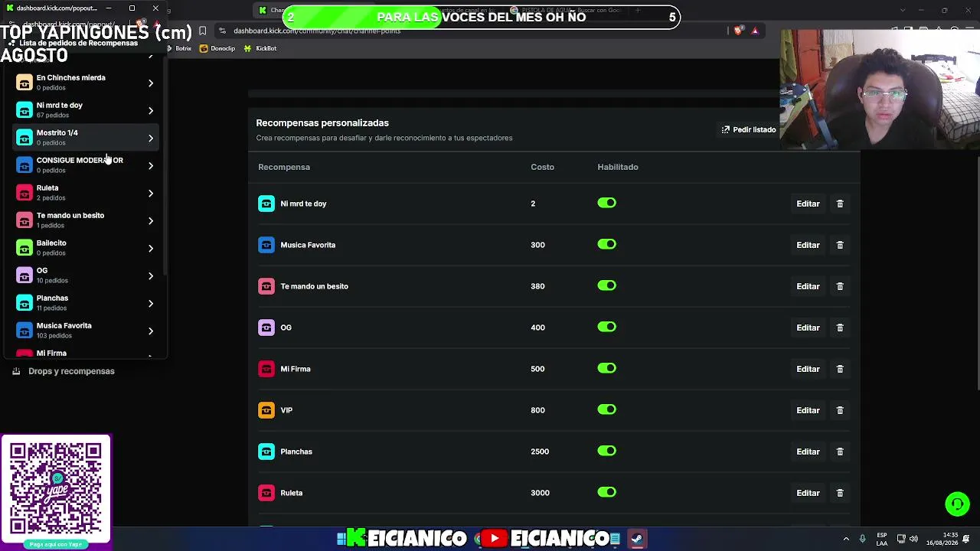Disable the Planchas reward toggle
This screenshot has width=980, height=551.
[x=606, y=451]
